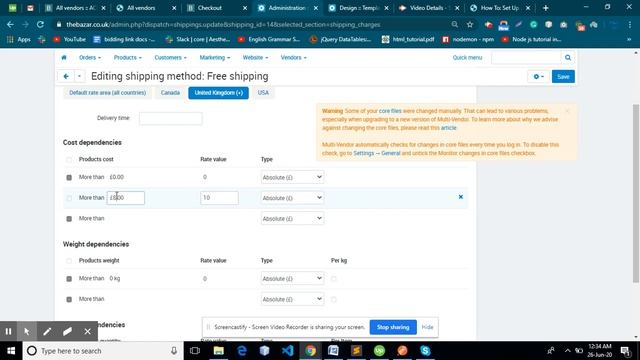Screen dimensions: 640x360
Task: Open the Vendors menu
Action: pyautogui.click(x=293, y=58)
